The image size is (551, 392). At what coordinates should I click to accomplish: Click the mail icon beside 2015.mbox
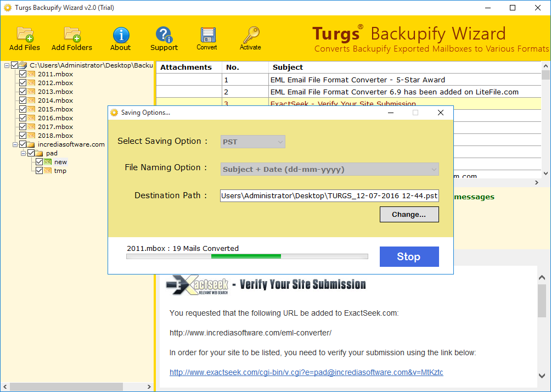point(31,109)
